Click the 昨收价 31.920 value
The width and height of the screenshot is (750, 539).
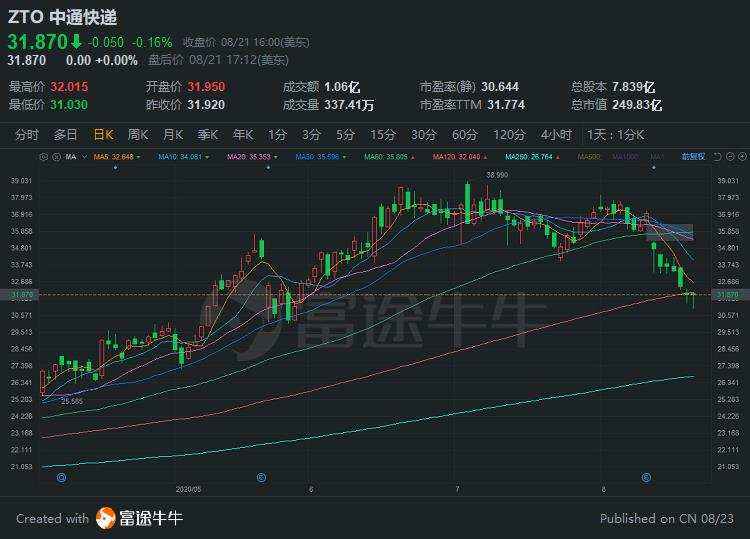tap(206, 105)
